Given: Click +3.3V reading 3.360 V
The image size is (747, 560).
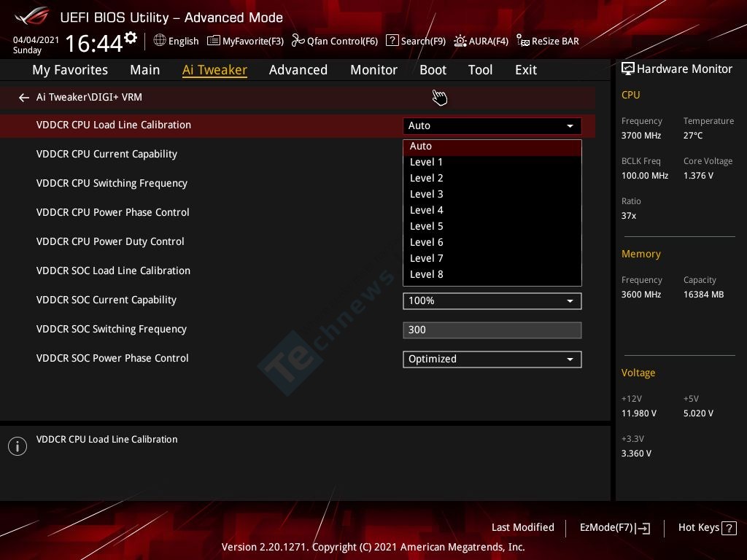Looking at the screenshot, I should click(x=636, y=454).
